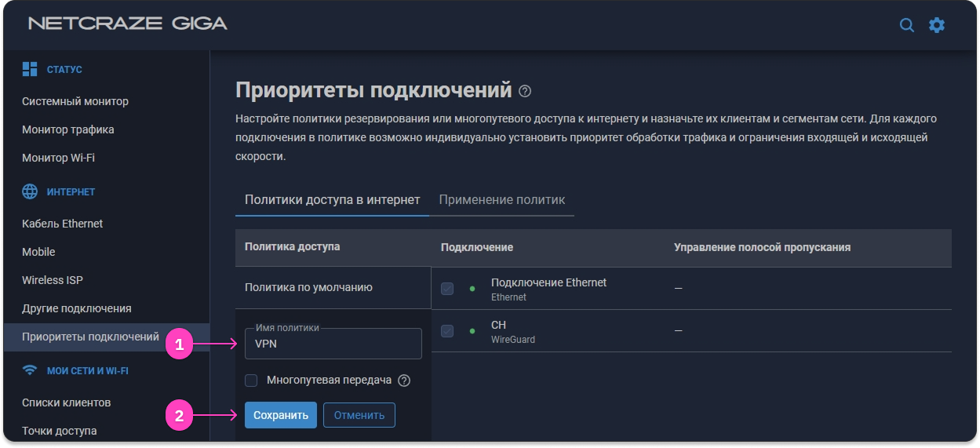This screenshot has width=980, height=448.
Task: Click the NETCRAZE GIGA logo
Action: pyautogui.click(x=128, y=24)
